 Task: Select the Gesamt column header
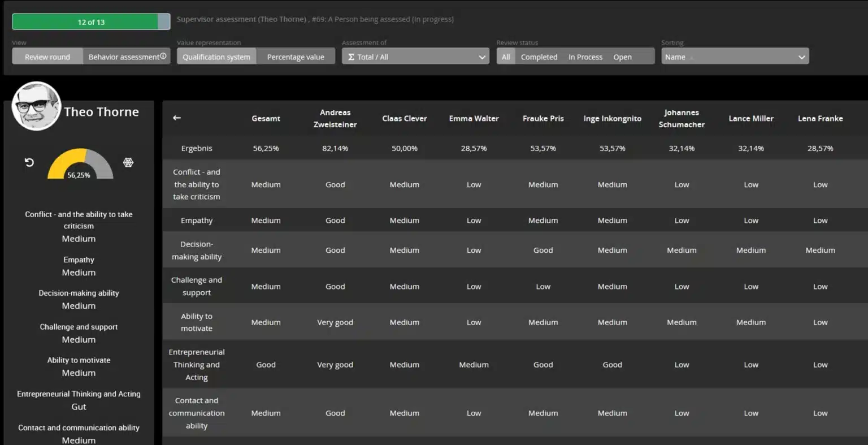coord(266,118)
